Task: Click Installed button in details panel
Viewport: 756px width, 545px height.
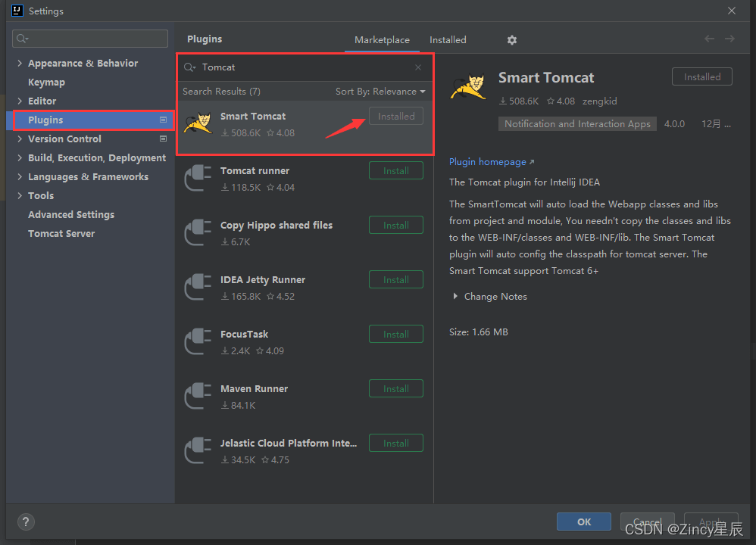Action: tap(702, 76)
